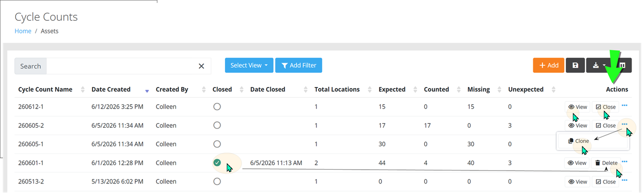Screen dimensions: 644x195
Task: Click the Assets breadcrumb text
Action: 50,31
